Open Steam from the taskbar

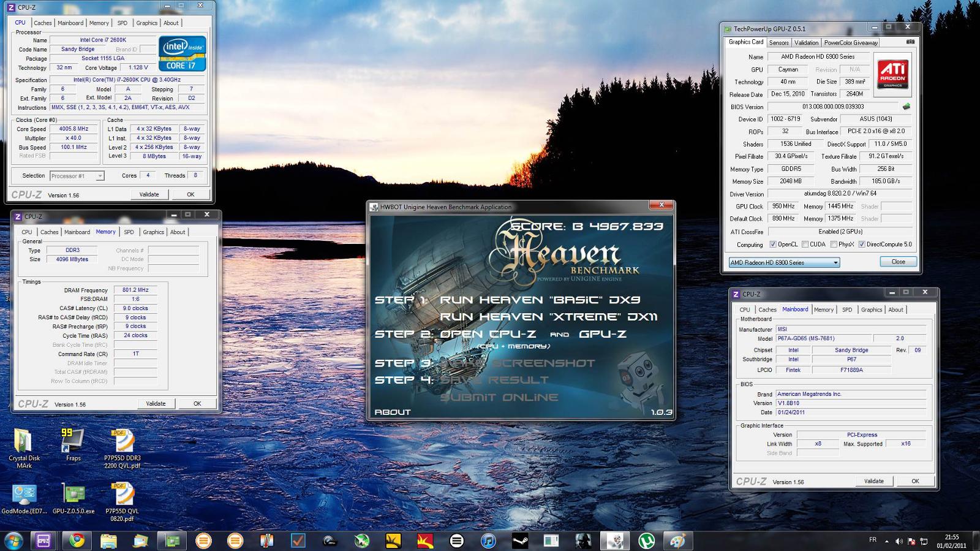[x=520, y=541]
